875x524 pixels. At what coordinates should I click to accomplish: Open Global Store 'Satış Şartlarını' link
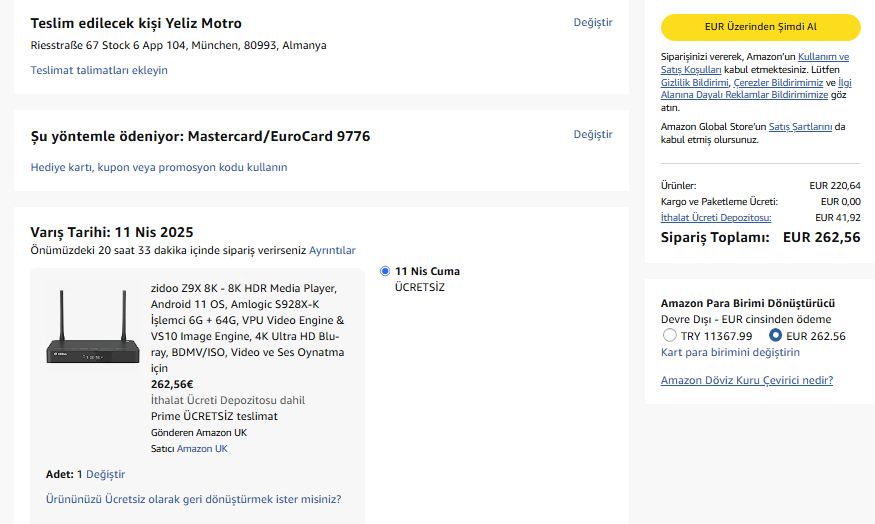click(800, 127)
